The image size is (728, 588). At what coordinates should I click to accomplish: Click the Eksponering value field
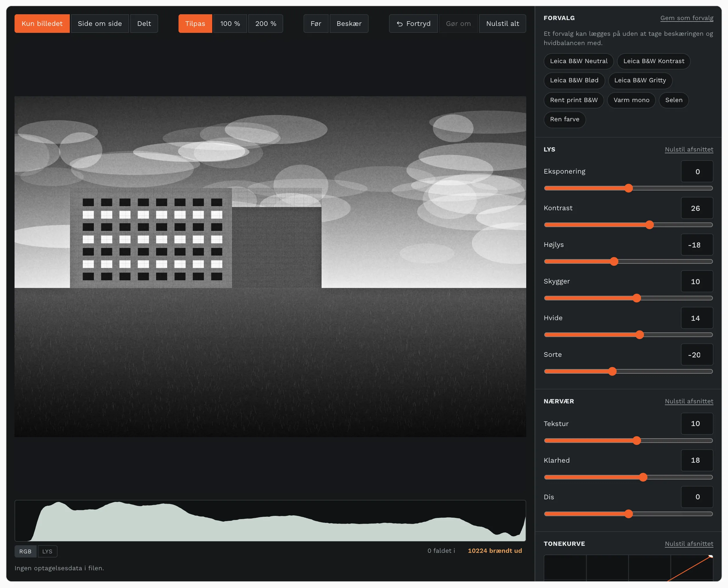click(697, 171)
